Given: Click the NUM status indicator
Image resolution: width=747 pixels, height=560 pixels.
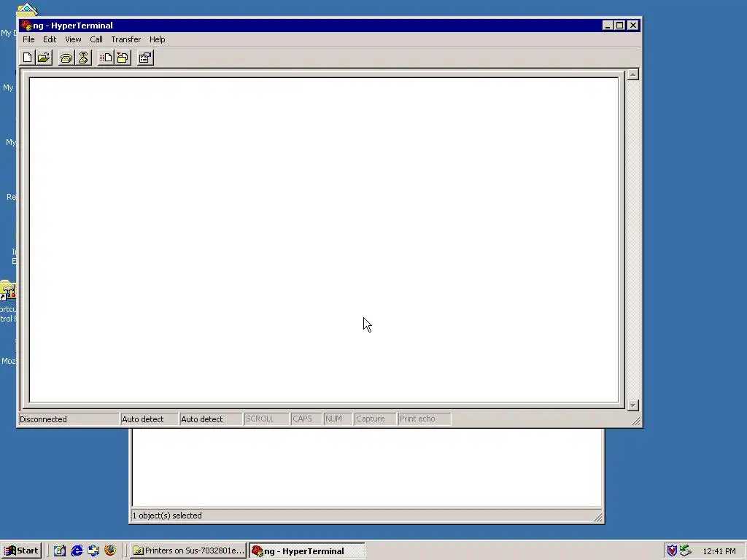Looking at the screenshot, I should [x=337, y=419].
